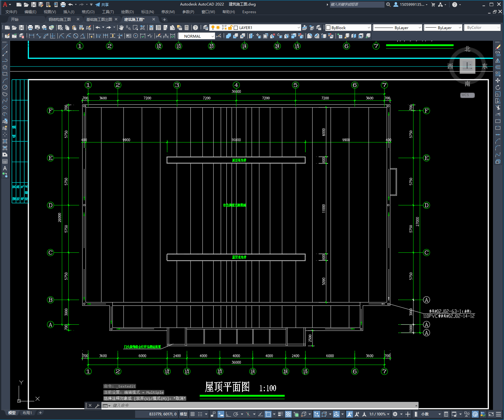
Task: Select the Move tool in Modify toolbar
Action: pos(498,81)
